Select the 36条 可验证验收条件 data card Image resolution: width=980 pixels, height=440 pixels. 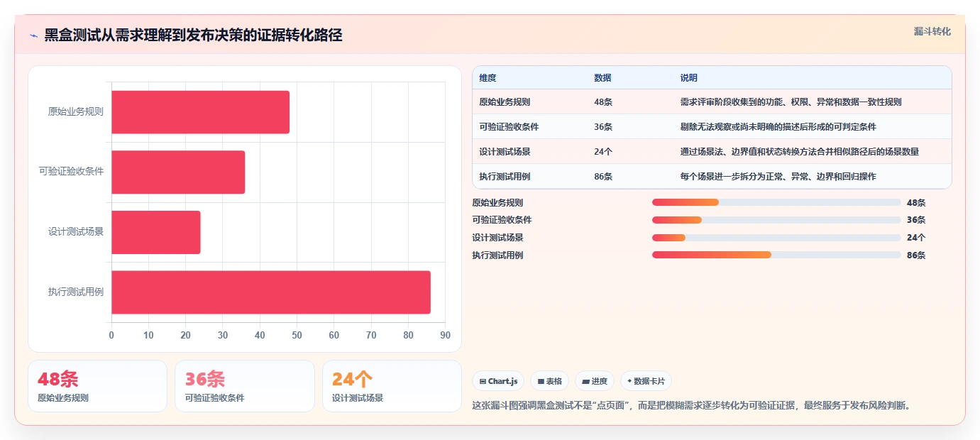coord(245,386)
